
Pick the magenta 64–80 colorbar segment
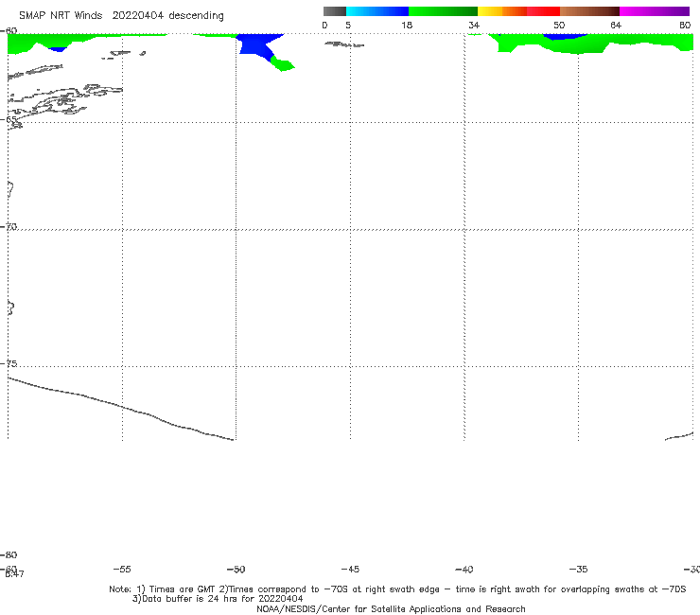click(655, 11)
